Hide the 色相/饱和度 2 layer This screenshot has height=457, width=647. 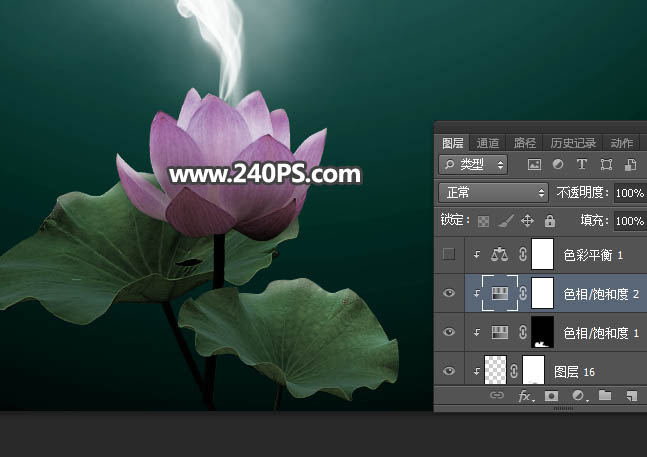[x=449, y=293]
